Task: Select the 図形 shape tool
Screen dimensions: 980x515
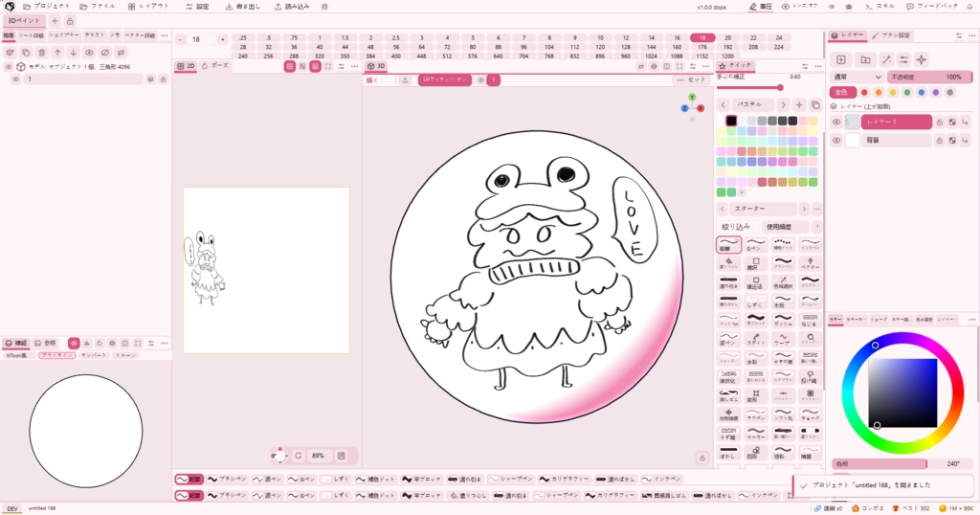Action: [756, 451]
